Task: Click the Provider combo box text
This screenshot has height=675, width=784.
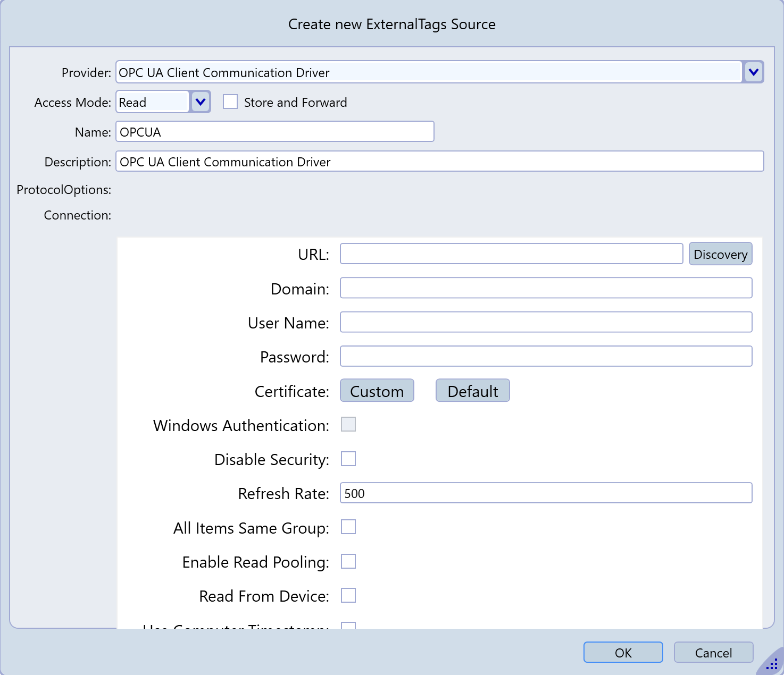Action: (428, 72)
